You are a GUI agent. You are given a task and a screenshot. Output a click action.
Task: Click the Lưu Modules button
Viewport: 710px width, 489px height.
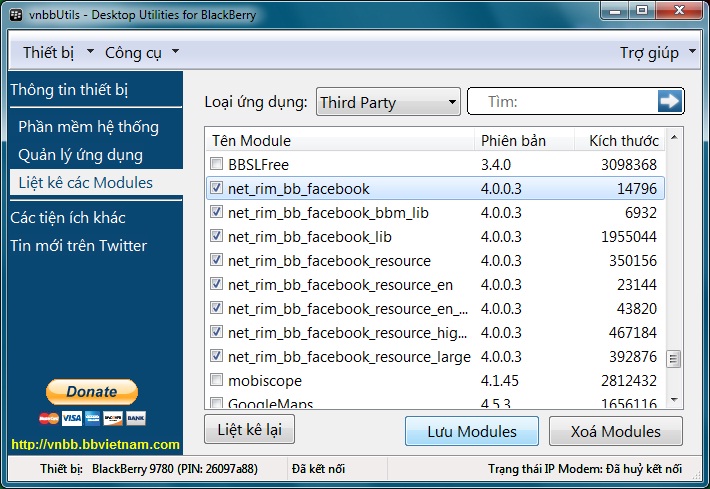(x=472, y=431)
